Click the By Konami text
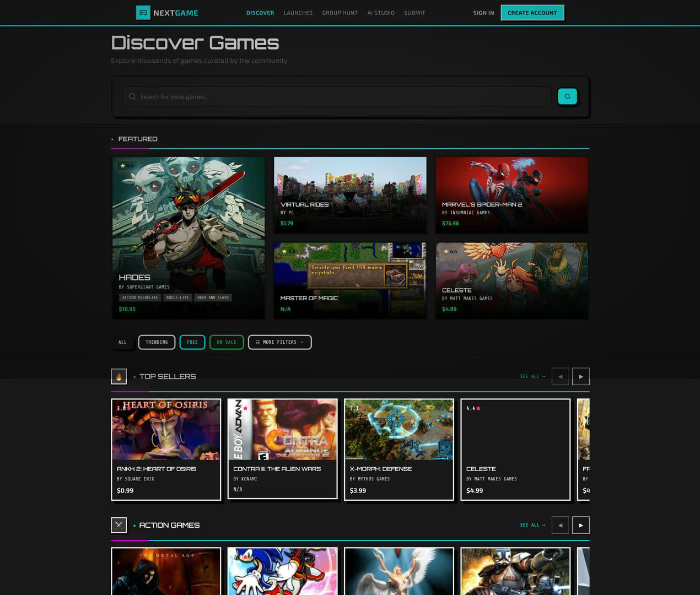This screenshot has height=595, width=700. pos(245,479)
